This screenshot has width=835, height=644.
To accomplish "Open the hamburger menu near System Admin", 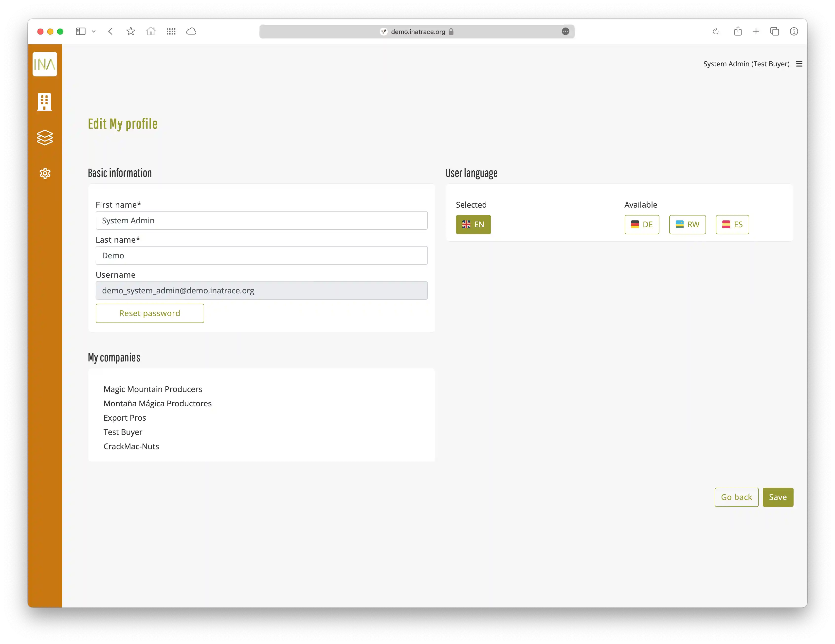I will click(799, 64).
